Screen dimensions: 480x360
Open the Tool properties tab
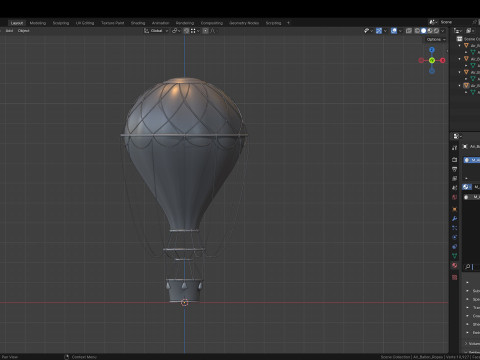pos(455,148)
